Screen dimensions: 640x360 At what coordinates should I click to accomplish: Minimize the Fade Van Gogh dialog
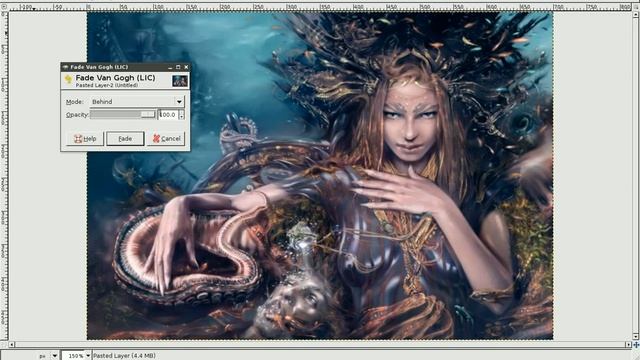coord(170,67)
